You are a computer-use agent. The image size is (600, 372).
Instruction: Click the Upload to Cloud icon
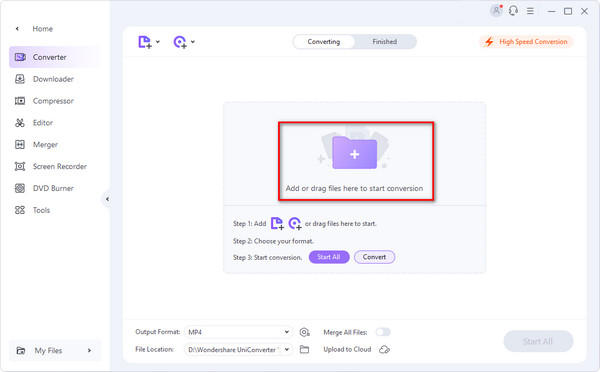click(385, 349)
